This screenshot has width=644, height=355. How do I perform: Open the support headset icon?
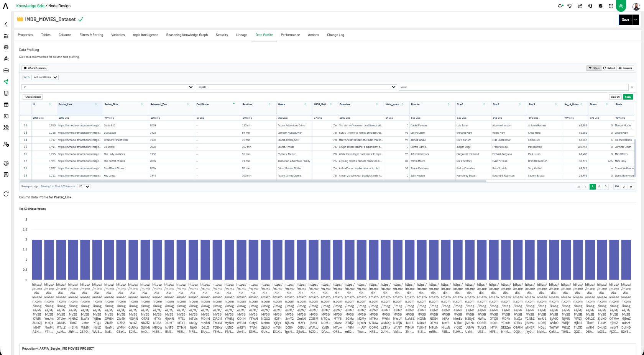click(x=590, y=6)
